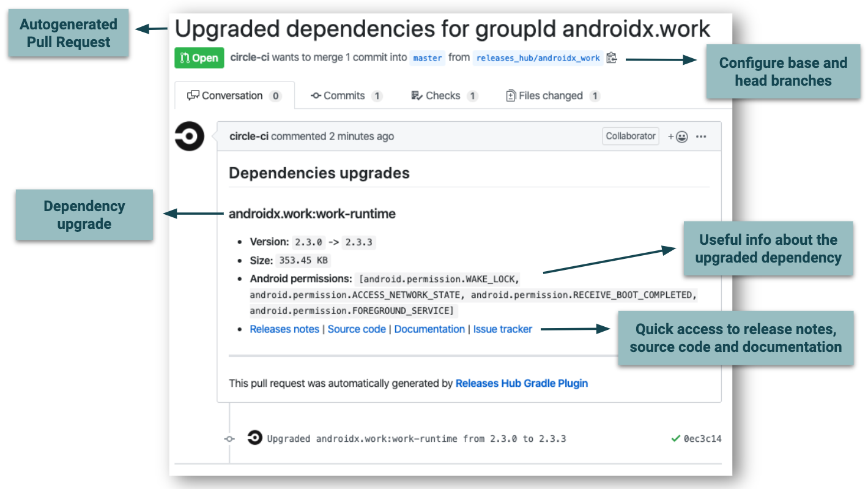Screen dimensions: 868x489
Task: Open the Documentation link
Action: coord(429,329)
